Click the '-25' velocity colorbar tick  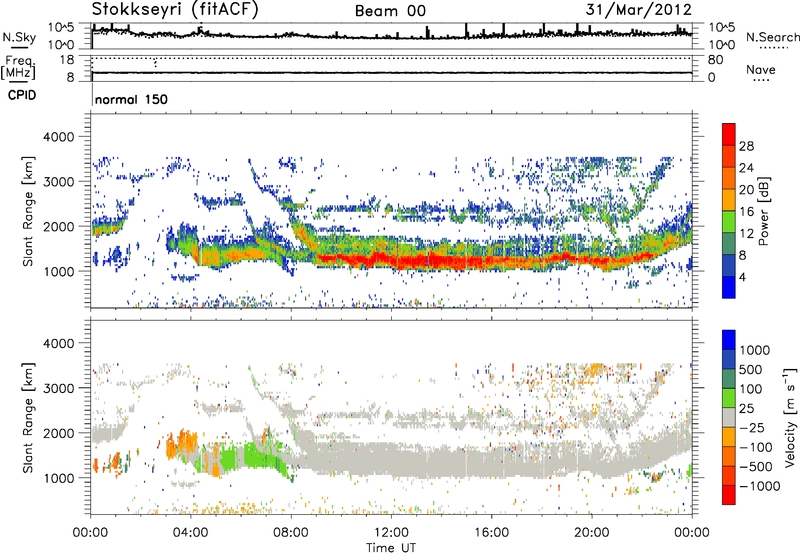click(754, 428)
